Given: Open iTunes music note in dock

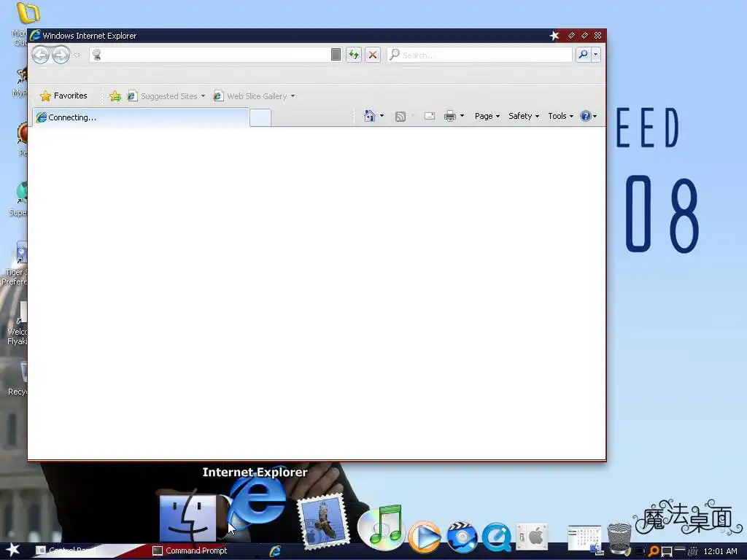Looking at the screenshot, I should point(381,526).
